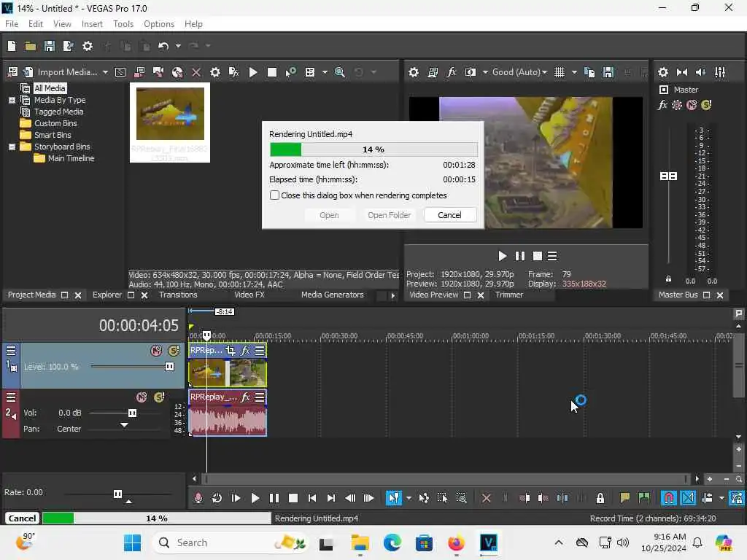Screen dimensions: 747x560
Task: Open Video Output FX icon in preview
Action: [451, 72]
